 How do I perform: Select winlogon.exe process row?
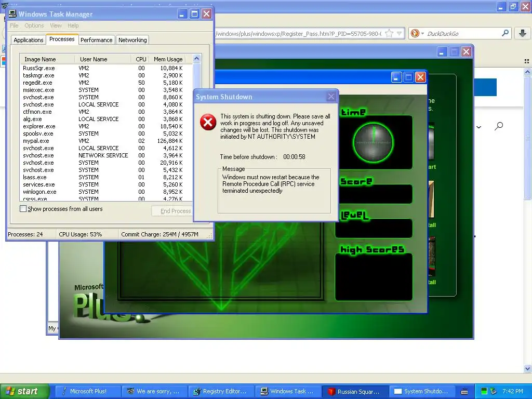click(x=106, y=192)
